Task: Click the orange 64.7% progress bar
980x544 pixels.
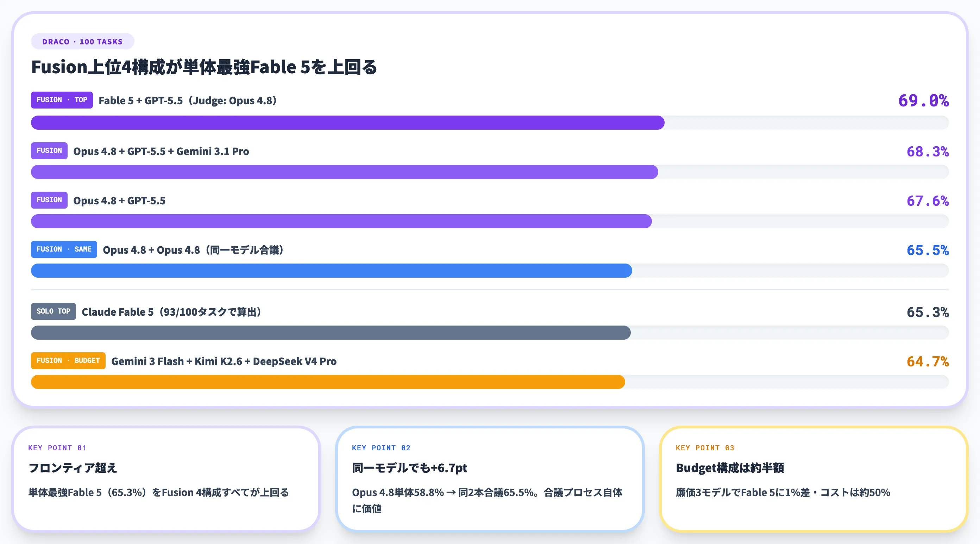Action: [x=328, y=382]
